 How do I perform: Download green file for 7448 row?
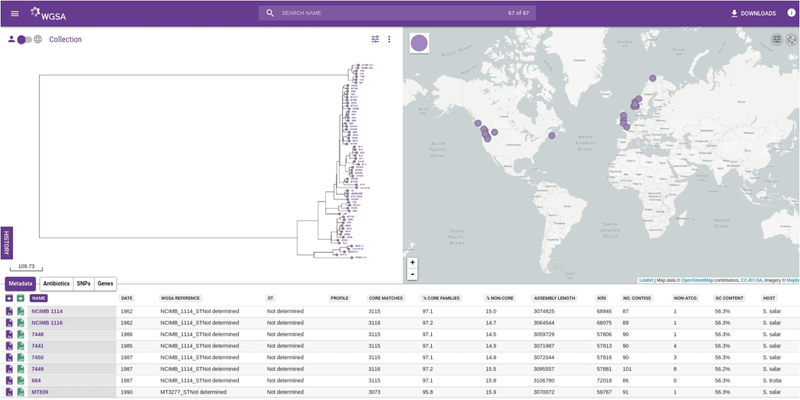(x=20, y=335)
